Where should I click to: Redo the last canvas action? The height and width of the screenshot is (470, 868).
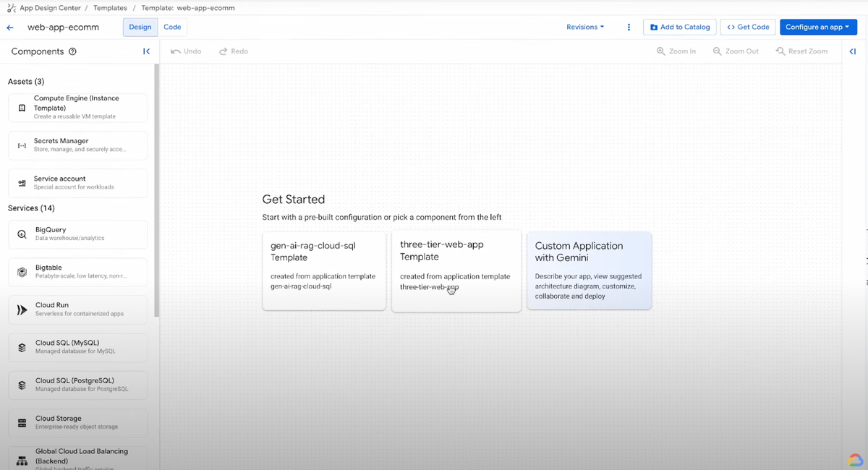click(x=234, y=51)
